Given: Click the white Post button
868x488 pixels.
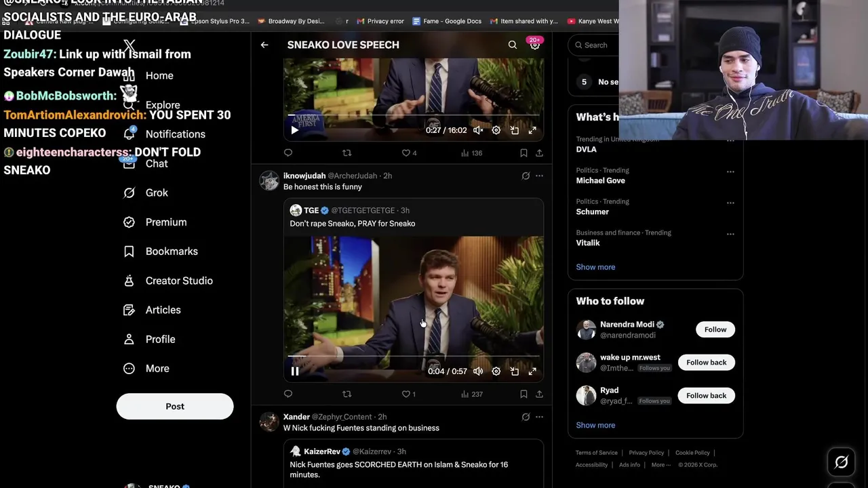Looking at the screenshot, I should 175,406.
